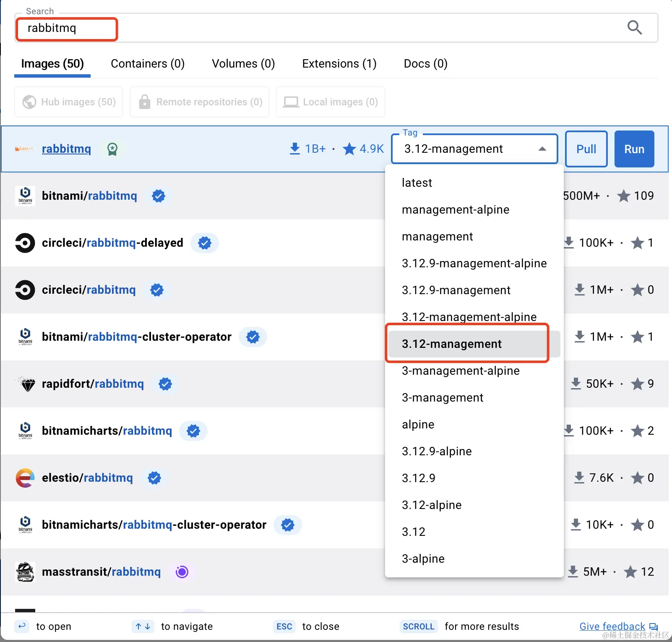The image size is (672, 642).
Task: Select the 3.12 tag
Action: [x=474, y=532]
